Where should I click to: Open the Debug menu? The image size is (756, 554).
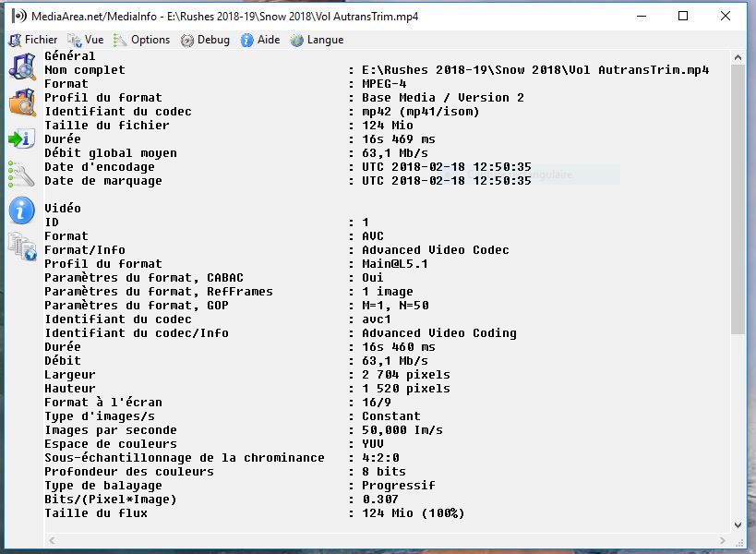206,40
